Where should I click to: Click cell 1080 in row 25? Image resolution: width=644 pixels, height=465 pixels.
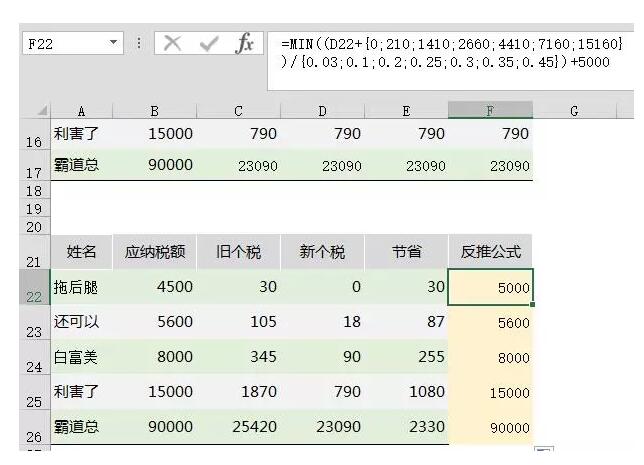point(406,391)
